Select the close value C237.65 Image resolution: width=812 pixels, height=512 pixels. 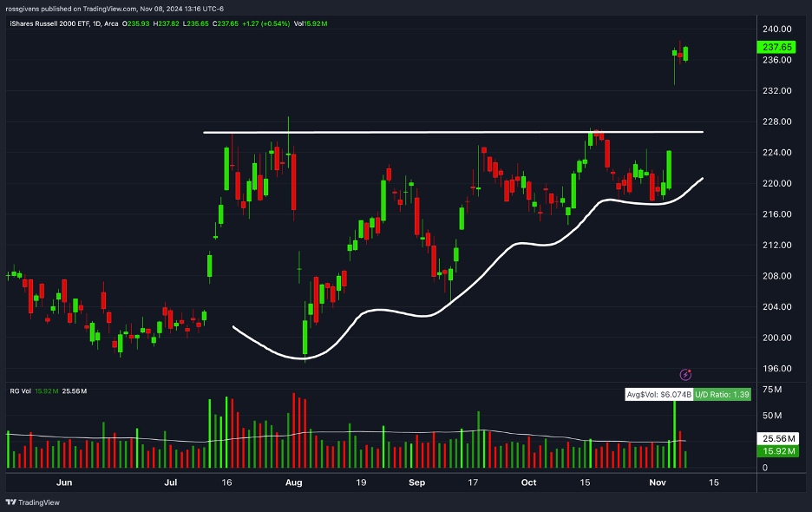[226, 23]
